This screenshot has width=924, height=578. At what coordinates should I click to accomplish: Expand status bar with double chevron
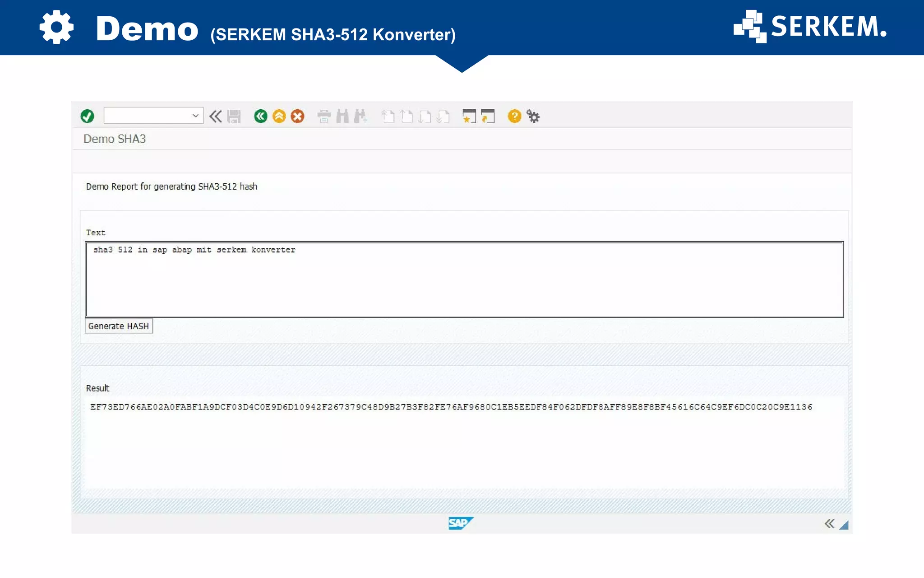(x=829, y=523)
